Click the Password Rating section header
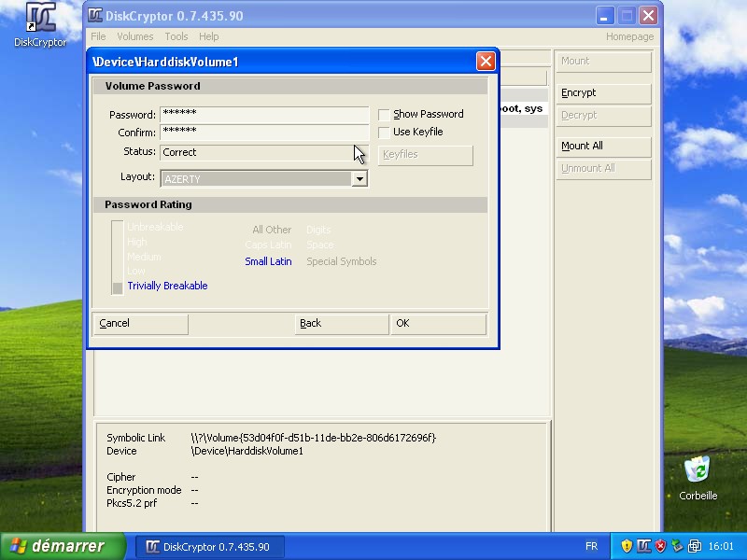 [290, 204]
